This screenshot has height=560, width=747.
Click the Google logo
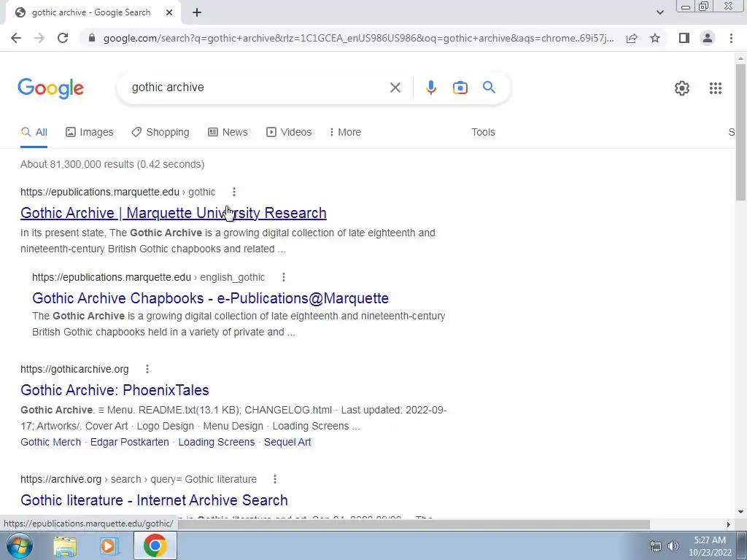point(51,88)
